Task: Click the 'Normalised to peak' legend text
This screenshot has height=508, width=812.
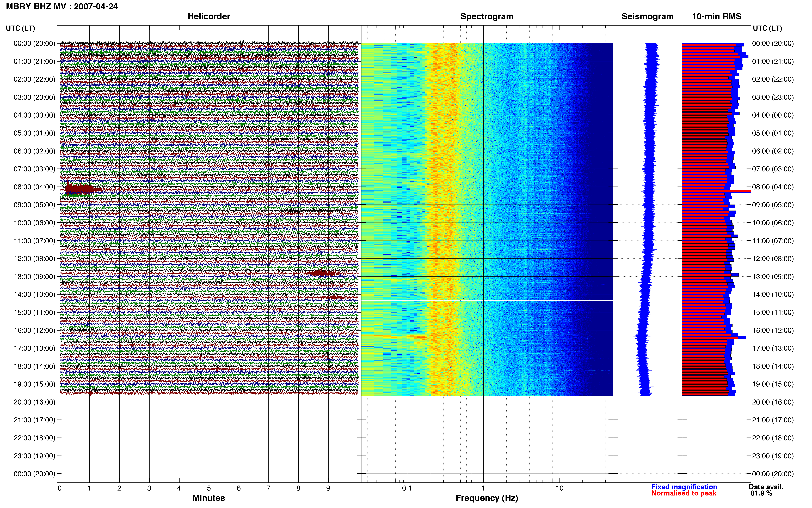Action: (x=684, y=493)
